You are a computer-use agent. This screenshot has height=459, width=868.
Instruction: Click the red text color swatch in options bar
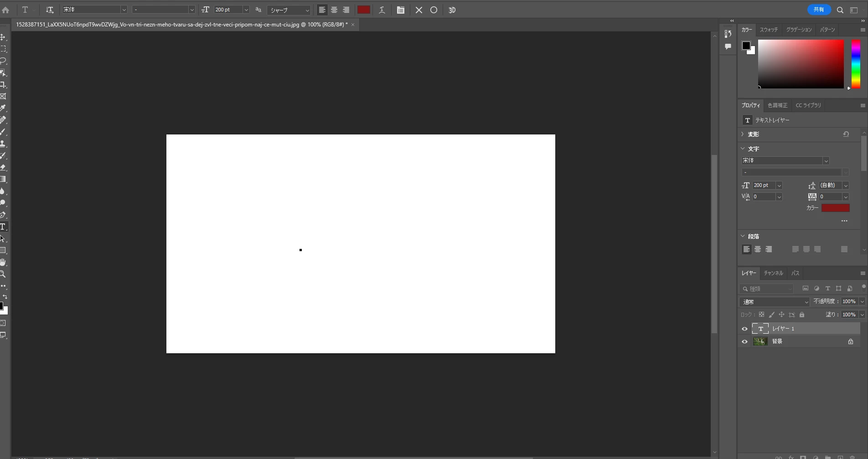point(364,10)
